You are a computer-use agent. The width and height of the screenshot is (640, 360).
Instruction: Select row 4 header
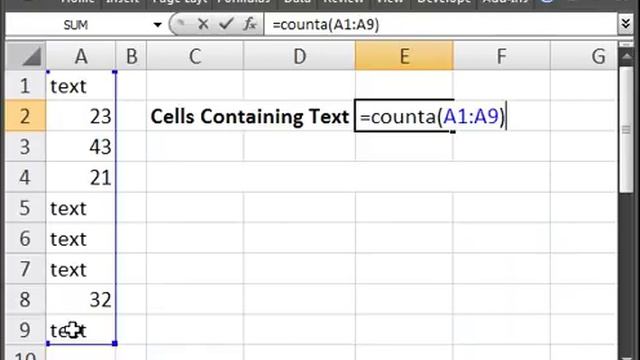[25, 177]
